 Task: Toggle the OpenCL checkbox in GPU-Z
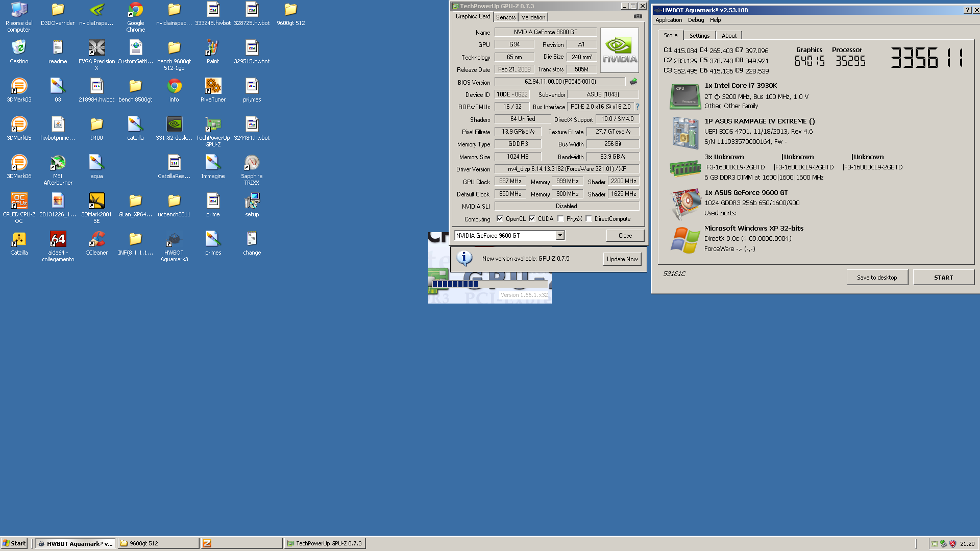pyautogui.click(x=500, y=218)
